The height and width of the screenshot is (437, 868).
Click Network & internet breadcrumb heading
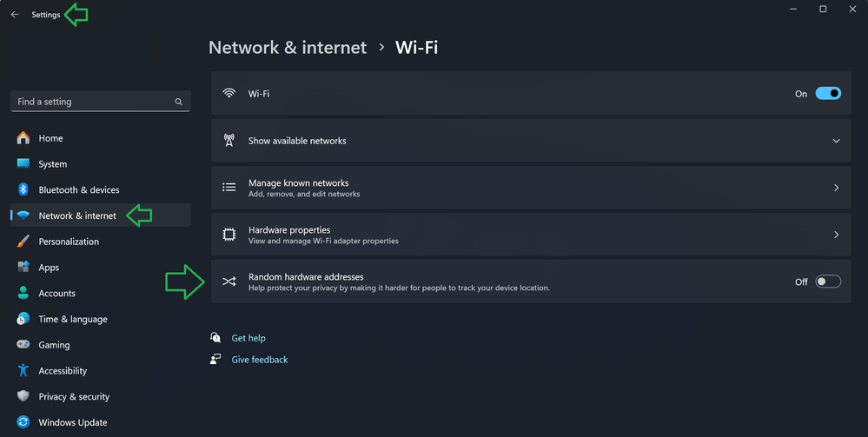[288, 48]
